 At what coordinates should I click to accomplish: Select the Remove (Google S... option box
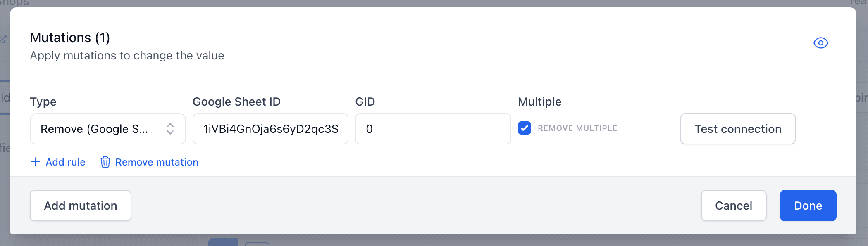[107, 129]
